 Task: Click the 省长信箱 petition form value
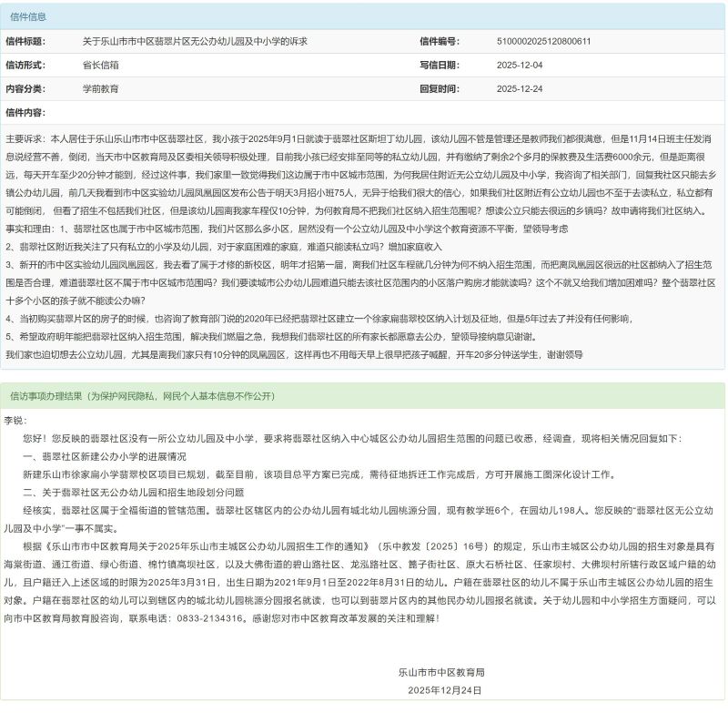[100, 66]
